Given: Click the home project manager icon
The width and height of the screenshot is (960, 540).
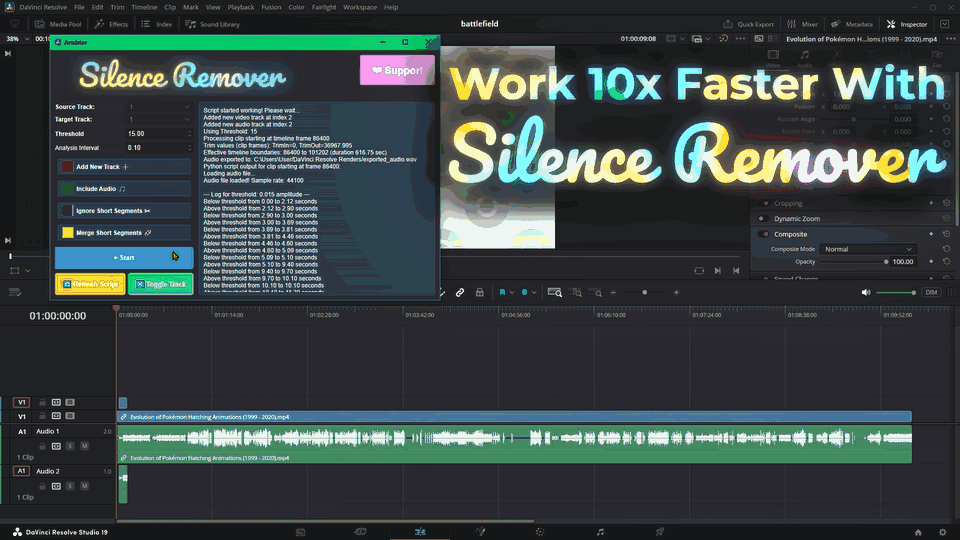Looking at the screenshot, I should pos(918,533).
